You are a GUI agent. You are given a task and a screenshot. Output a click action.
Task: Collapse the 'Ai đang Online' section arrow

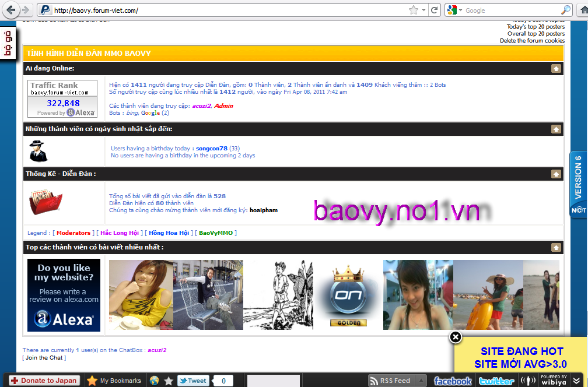tap(556, 69)
